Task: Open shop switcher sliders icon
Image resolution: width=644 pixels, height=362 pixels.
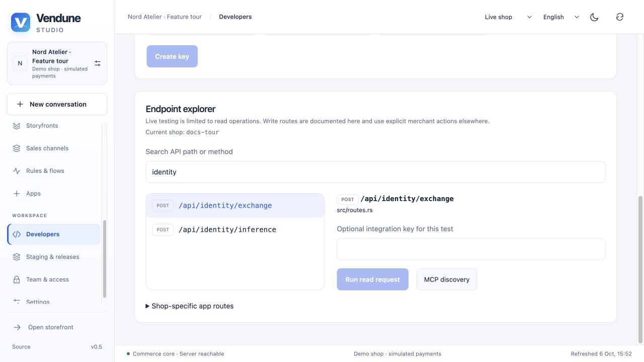Action: coord(98,63)
